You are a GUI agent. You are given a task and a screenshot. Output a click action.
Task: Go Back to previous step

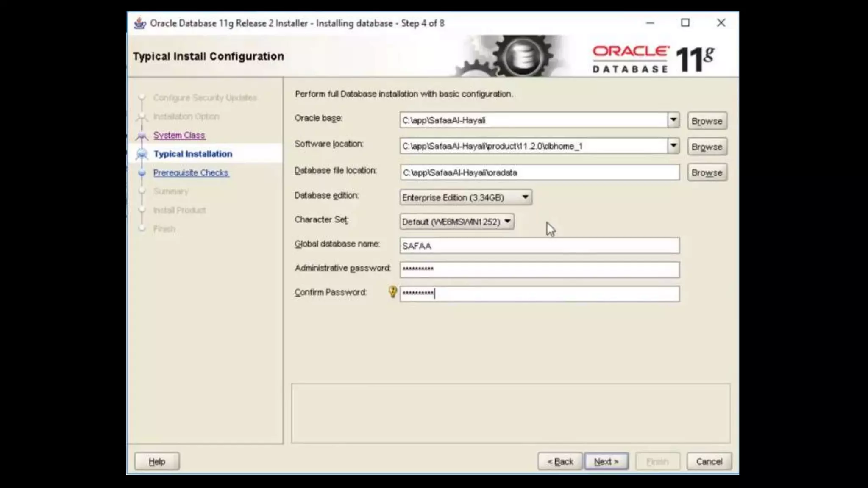560,461
